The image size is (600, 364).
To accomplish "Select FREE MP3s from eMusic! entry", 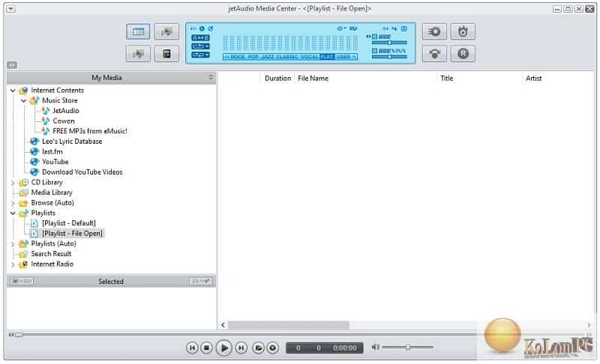I will click(90, 131).
